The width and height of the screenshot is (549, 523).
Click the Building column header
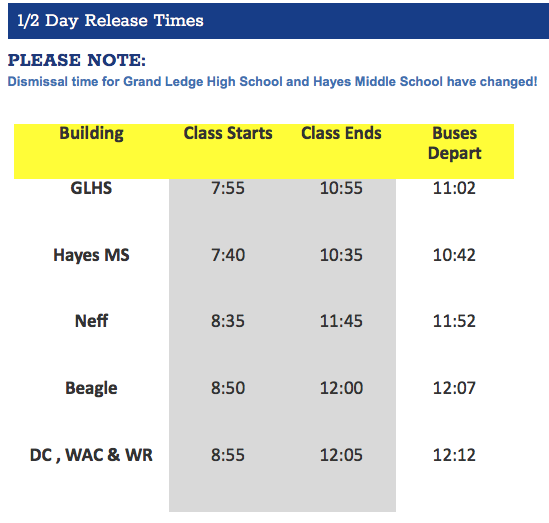[x=91, y=133]
